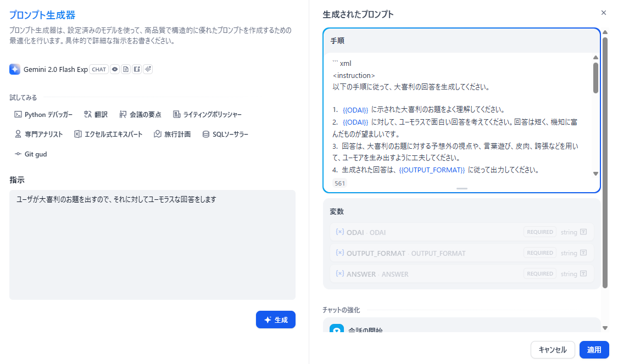Open the Gemini 2.0 Flash Exp model selector
Screen dimensions: 618x364
[55, 69]
